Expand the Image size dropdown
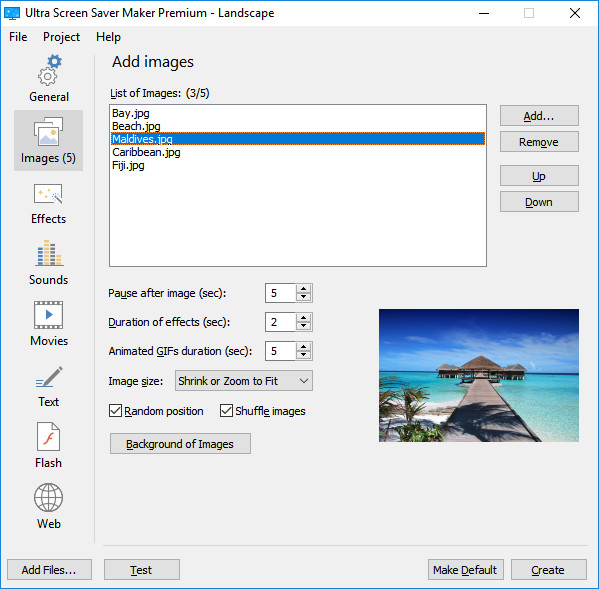This screenshot has width=599, height=589. tap(244, 381)
